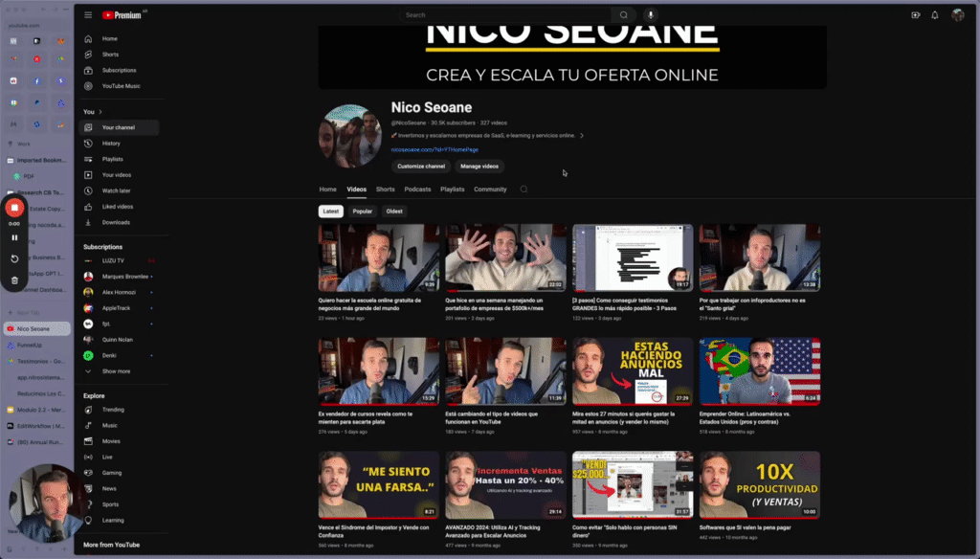Screen dimensions: 980x559
Task: Expand channel description chevron
Action: click(582, 135)
